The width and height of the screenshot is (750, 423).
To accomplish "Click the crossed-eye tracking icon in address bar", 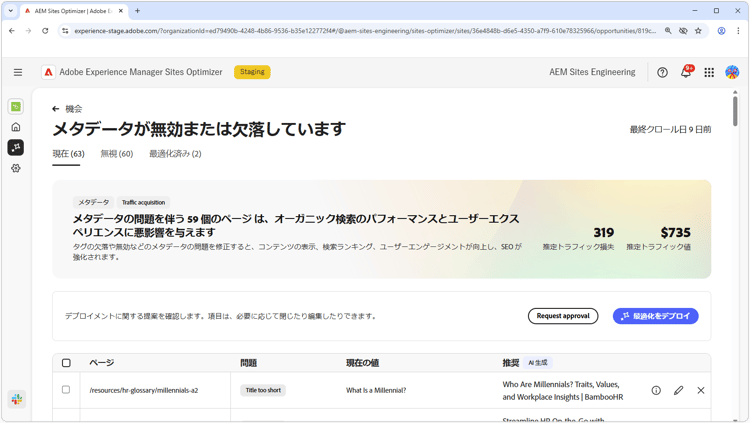I will pos(683,31).
